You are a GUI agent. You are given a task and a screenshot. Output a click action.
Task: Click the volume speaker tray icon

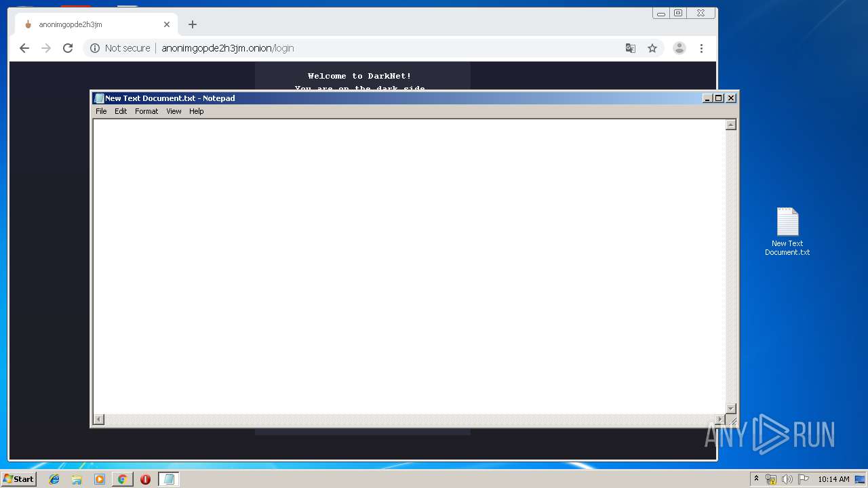[787, 479]
